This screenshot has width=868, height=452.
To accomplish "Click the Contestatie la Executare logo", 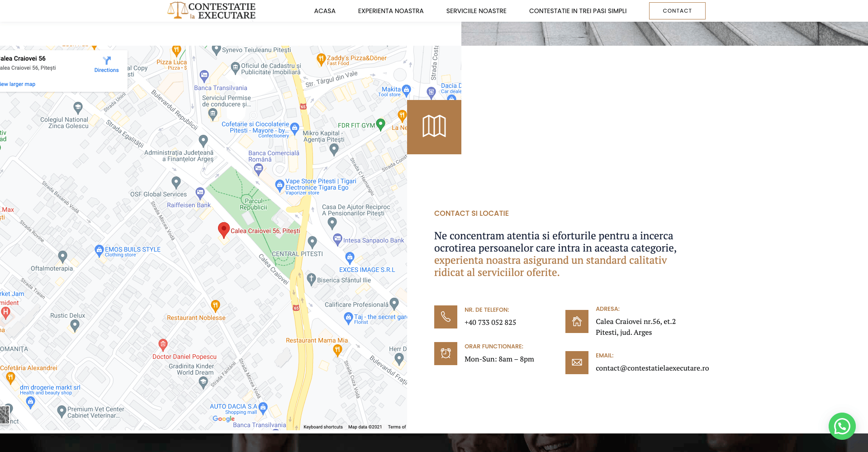I will pyautogui.click(x=212, y=11).
